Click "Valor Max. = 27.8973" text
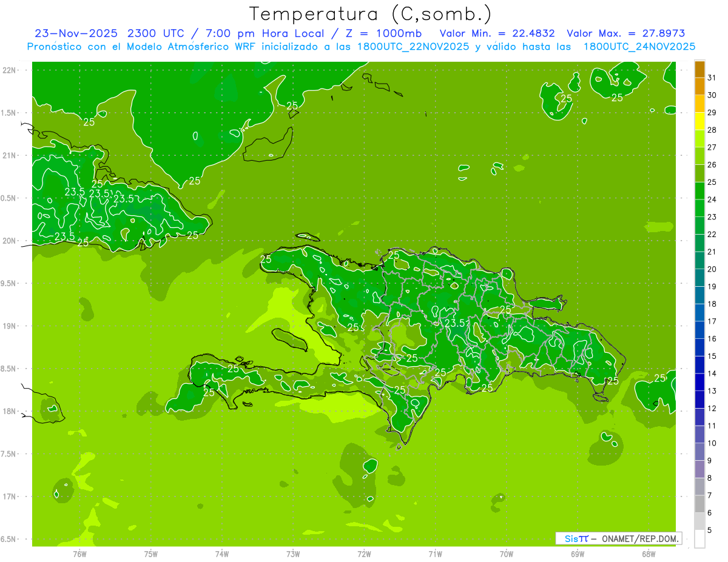The width and height of the screenshot is (728, 562). 625,33
